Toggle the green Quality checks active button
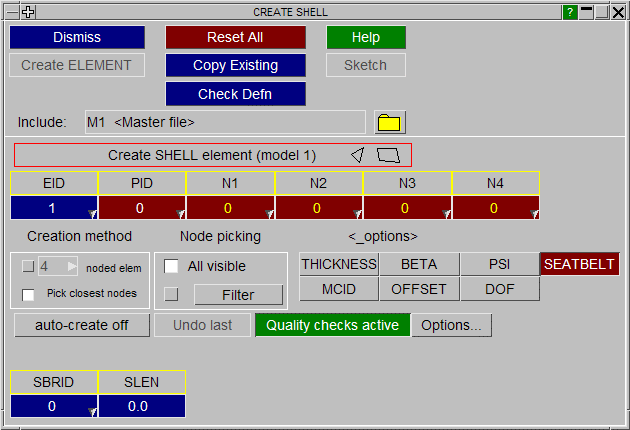Screen dimensions: 630x430 click(x=332, y=325)
